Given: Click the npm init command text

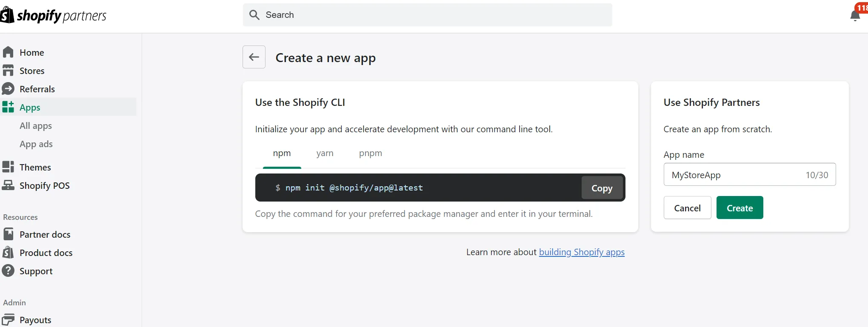Looking at the screenshot, I should (x=354, y=188).
